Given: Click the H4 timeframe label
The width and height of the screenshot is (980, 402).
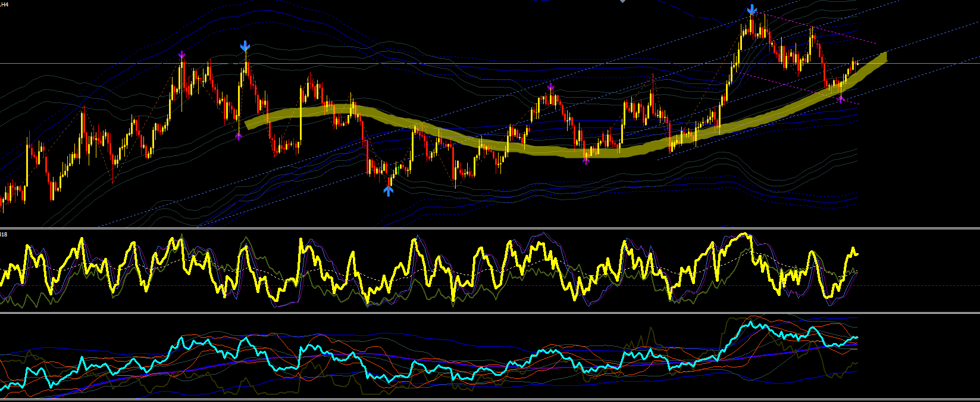Looking at the screenshot, I should [x=4, y=4].
